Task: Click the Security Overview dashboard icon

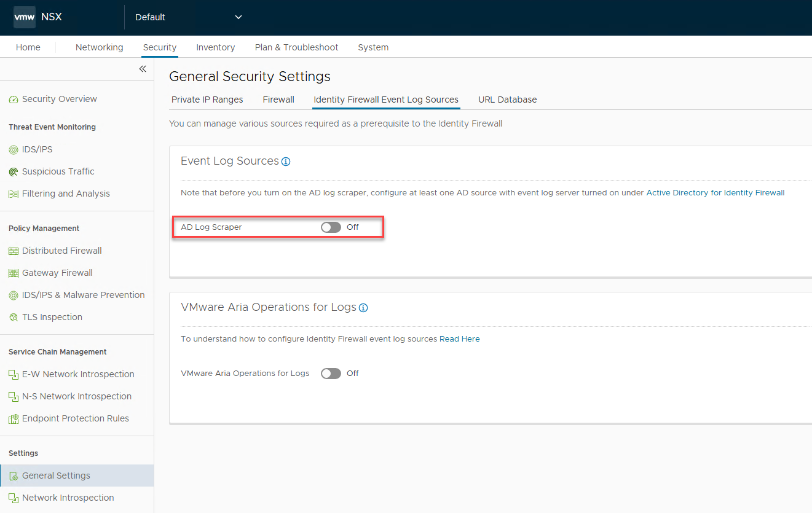Action: (x=14, y=100)
